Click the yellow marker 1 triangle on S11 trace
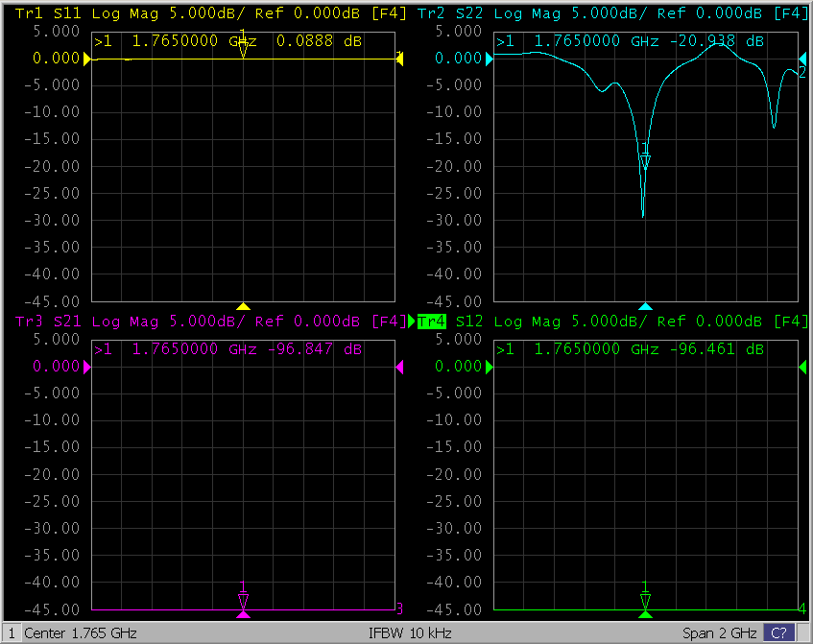The height and width of the screenshot is (644, 813). pyautogui.click(x=244, y=50)
